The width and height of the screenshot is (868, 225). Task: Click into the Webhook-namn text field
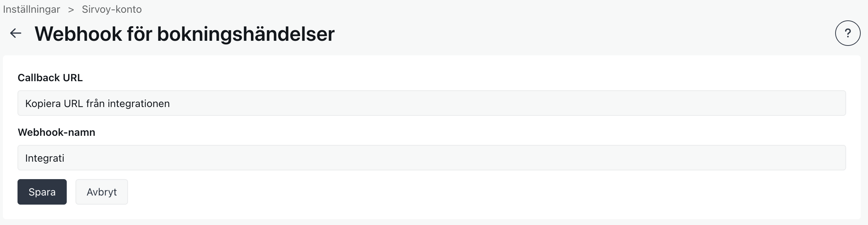(x=431, y=158)
